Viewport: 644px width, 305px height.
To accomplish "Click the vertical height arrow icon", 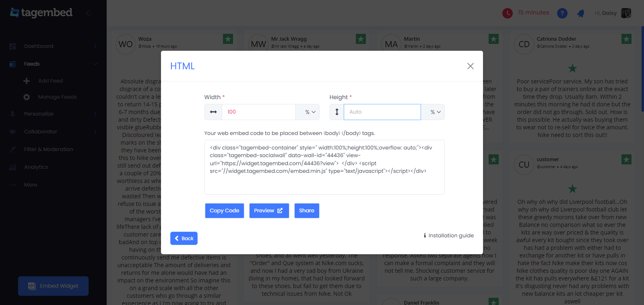I will (337, 112).
